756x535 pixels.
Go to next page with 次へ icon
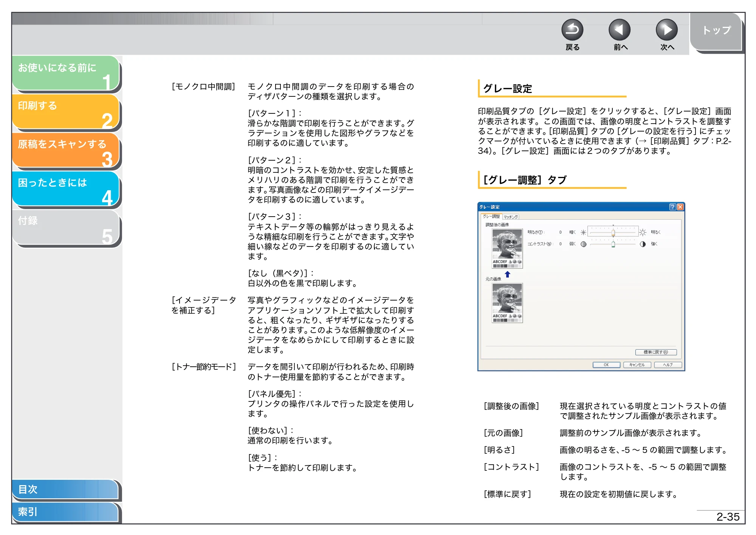click(667, 30)
